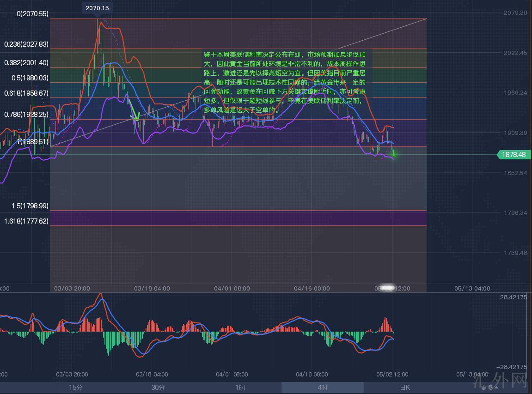This screenshot has width=532, height=394.
Task: Open the 日K daily chart tab
Action: click(x=404, y=388)
